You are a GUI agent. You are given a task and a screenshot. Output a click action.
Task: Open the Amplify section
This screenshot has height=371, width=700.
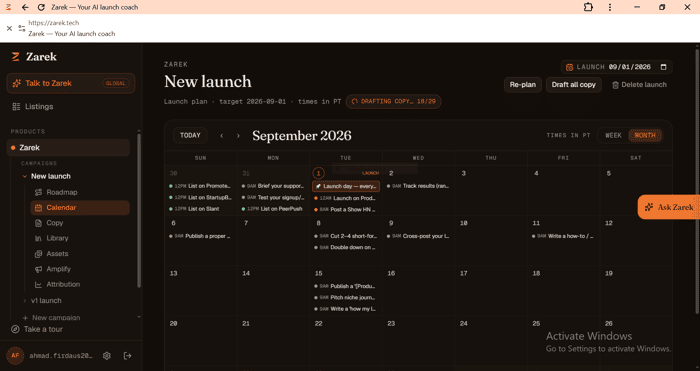click(x=58, y=269)
